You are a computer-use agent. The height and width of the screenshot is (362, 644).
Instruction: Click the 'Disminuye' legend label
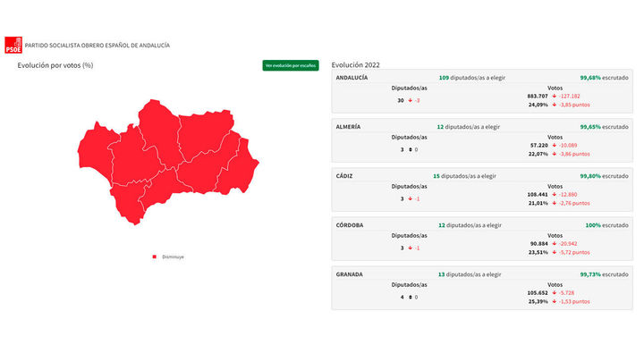[173, 257]
